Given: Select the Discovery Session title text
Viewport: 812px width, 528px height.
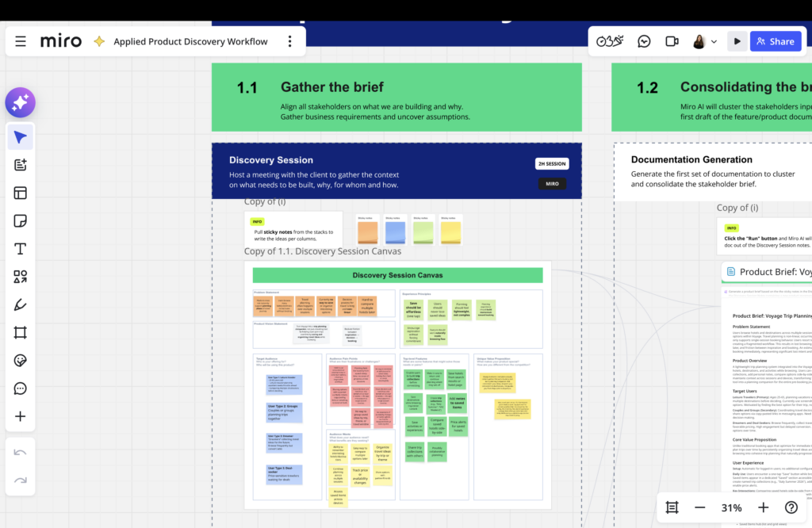Looking at the screenshot, I should click(271, 160).
